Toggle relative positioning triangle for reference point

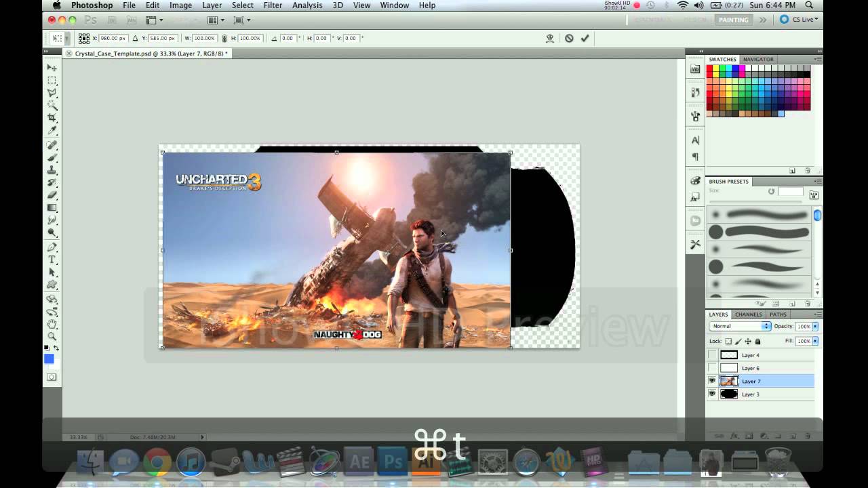(135, 39)
